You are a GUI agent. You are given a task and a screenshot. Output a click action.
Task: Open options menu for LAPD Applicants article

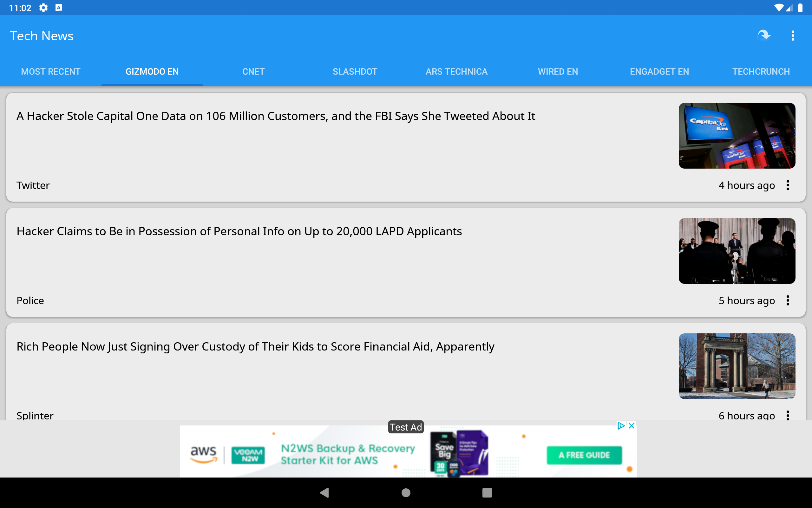[788, 300]
